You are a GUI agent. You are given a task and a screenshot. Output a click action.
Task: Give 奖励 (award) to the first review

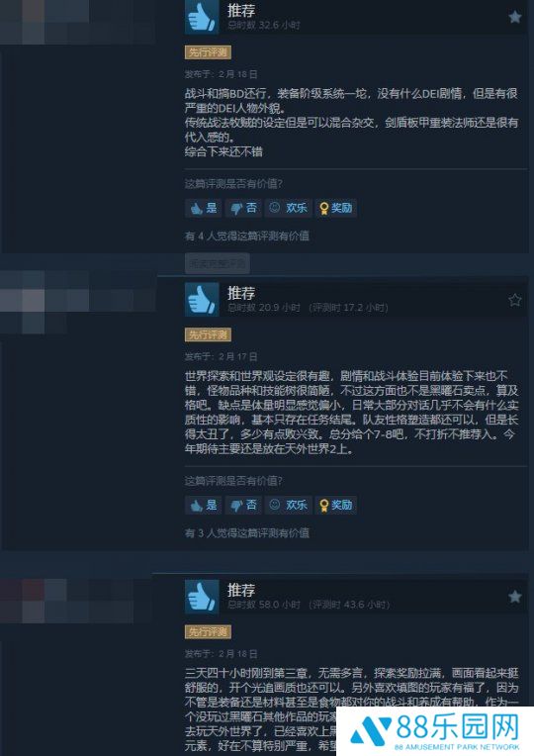pos(336,208)
